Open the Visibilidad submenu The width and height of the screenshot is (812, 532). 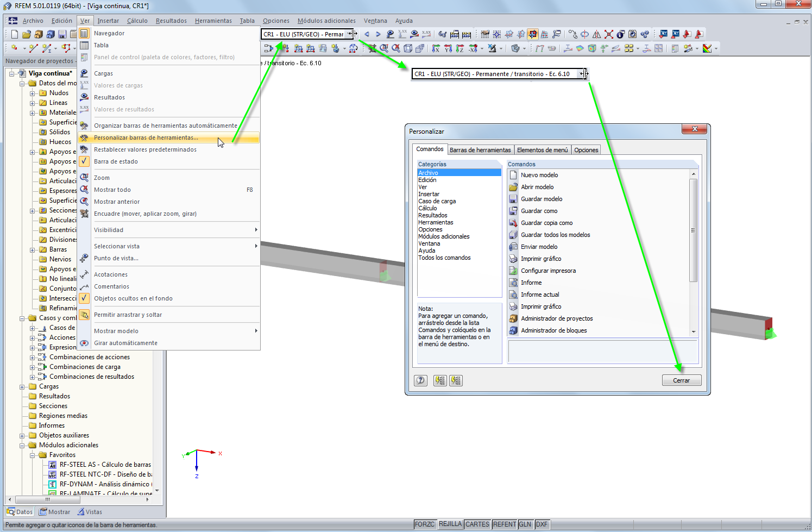coord(168,230)
